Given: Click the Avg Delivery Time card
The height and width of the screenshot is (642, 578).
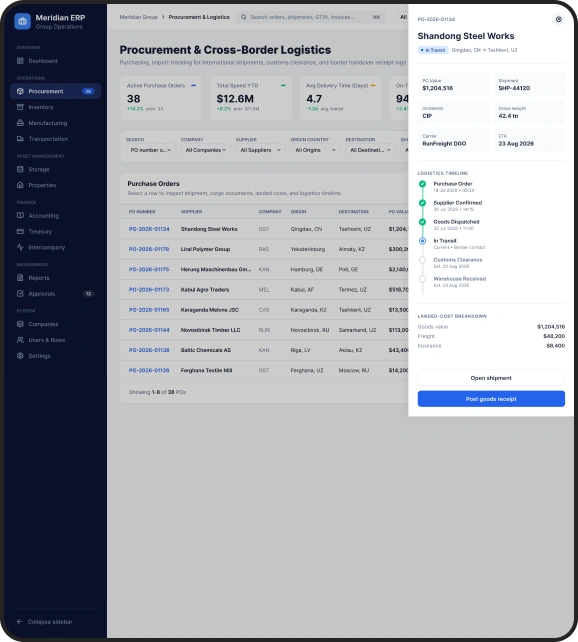Looking at the screenshot, I should 341,98.
